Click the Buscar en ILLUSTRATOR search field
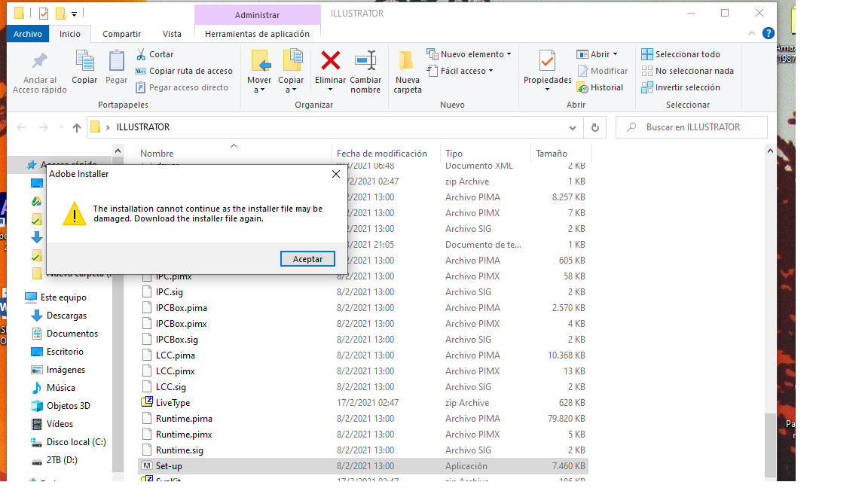The image size is (868, 488). click(692, 127)
